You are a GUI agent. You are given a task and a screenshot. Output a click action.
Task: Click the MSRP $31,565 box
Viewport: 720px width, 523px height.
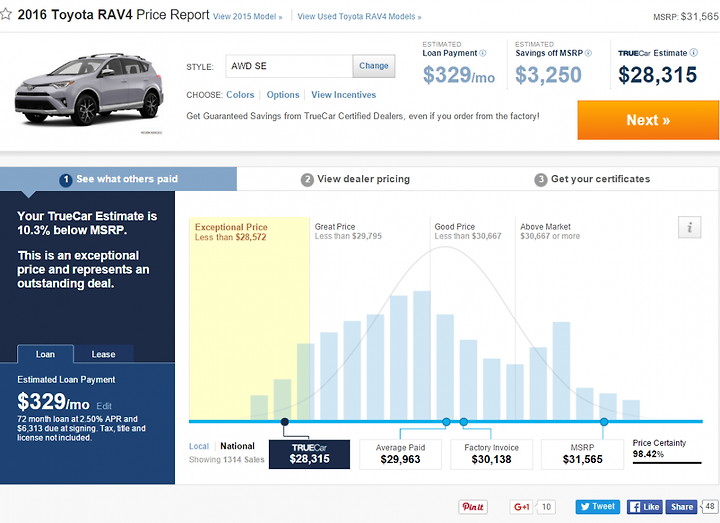coord(582,454)
